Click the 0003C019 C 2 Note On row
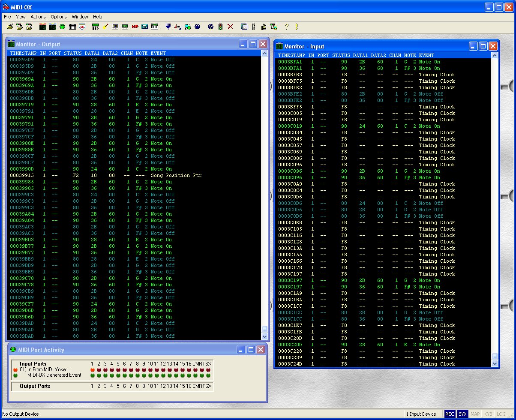This screenshot has height=420, width=516. click(x=384, y=126)
